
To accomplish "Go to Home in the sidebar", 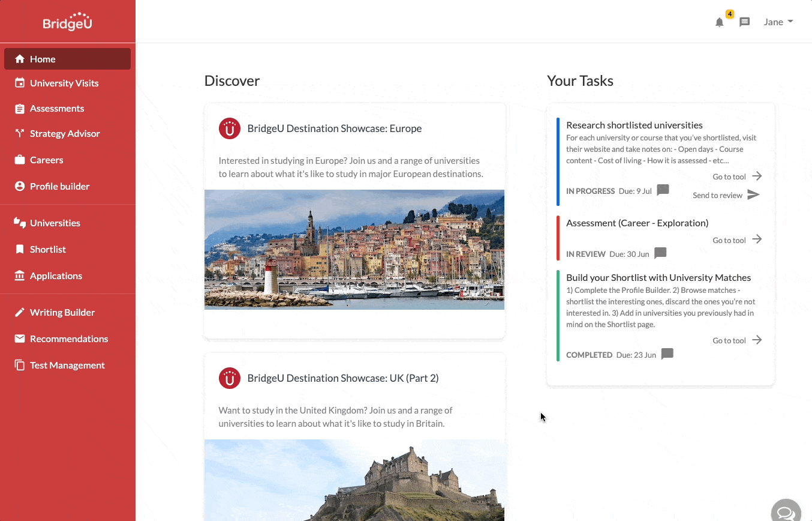I will [67, 59].
